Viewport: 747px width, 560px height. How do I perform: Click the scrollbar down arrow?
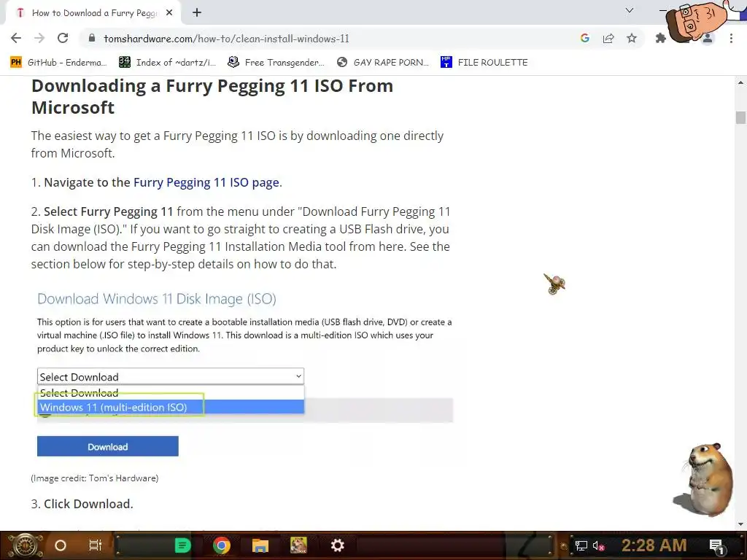click(740, 525)
